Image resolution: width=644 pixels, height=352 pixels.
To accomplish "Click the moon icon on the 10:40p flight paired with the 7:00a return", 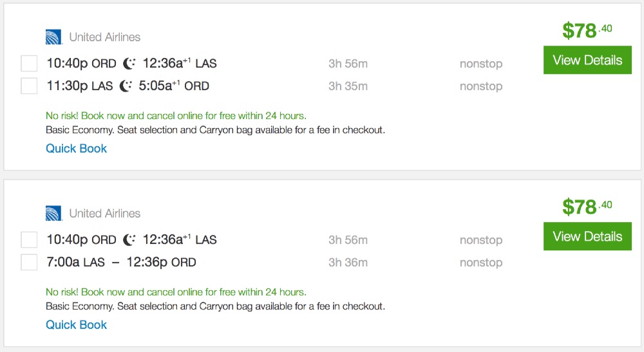I will [129, 239].
